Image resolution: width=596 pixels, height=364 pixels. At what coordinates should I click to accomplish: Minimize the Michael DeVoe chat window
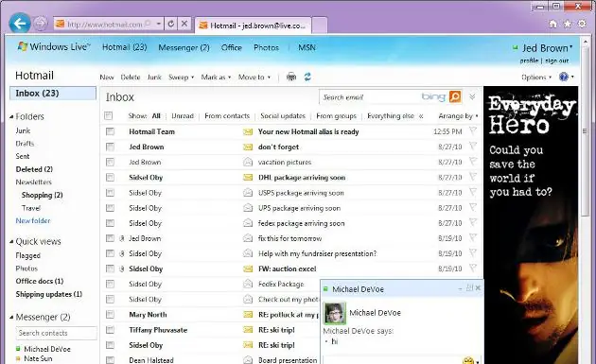click(x=461, y=288)
